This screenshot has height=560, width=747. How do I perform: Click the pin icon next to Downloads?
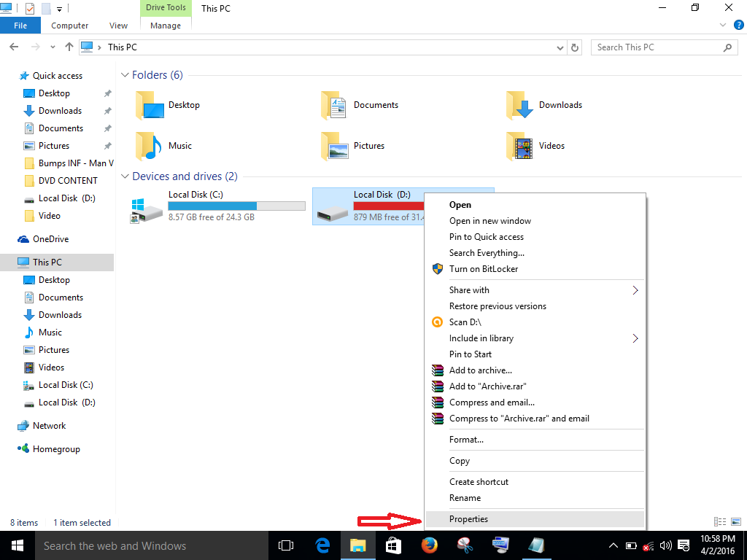click(107, 110)
